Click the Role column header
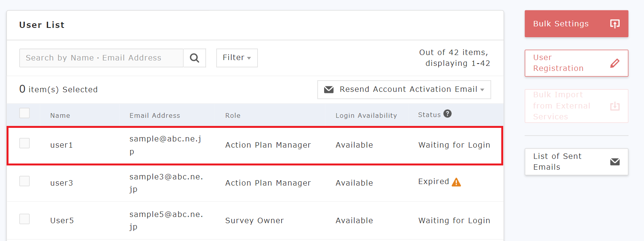The image size is (644, 241). [233, 115]
